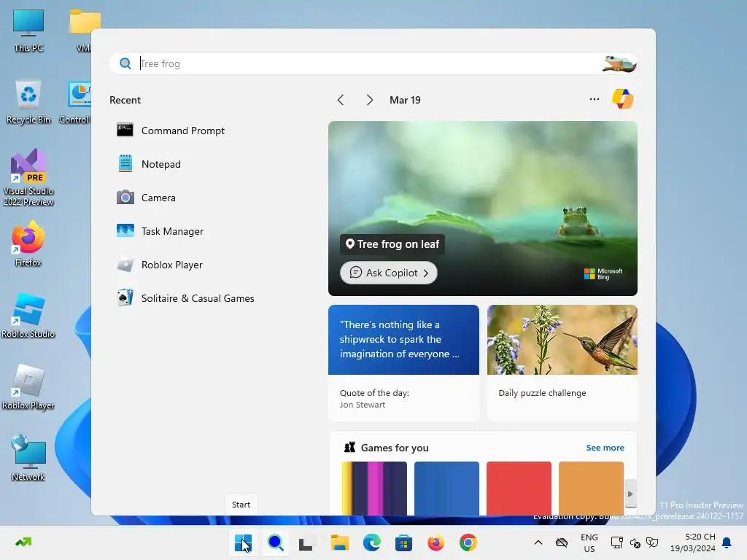Click ENG US language indicator
The height and width of the screenshot is (560, 747).
(589, 542)
